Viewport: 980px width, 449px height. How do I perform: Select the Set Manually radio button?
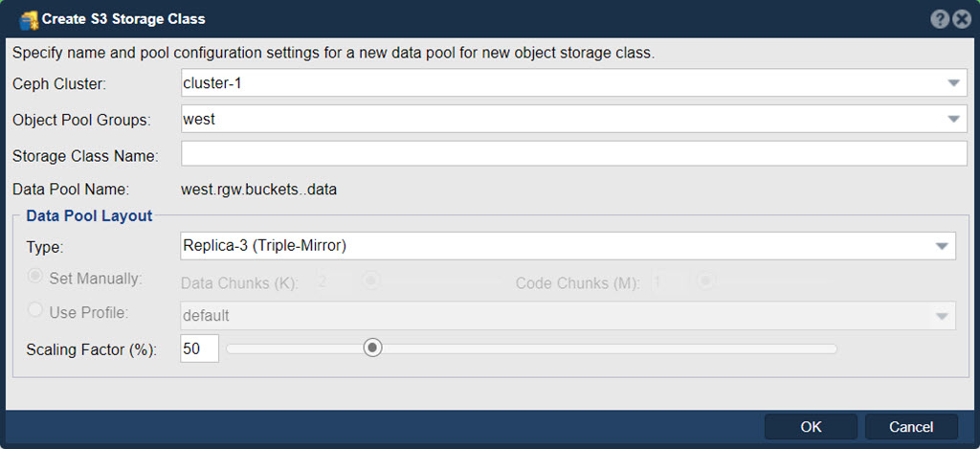click(35, 277)
